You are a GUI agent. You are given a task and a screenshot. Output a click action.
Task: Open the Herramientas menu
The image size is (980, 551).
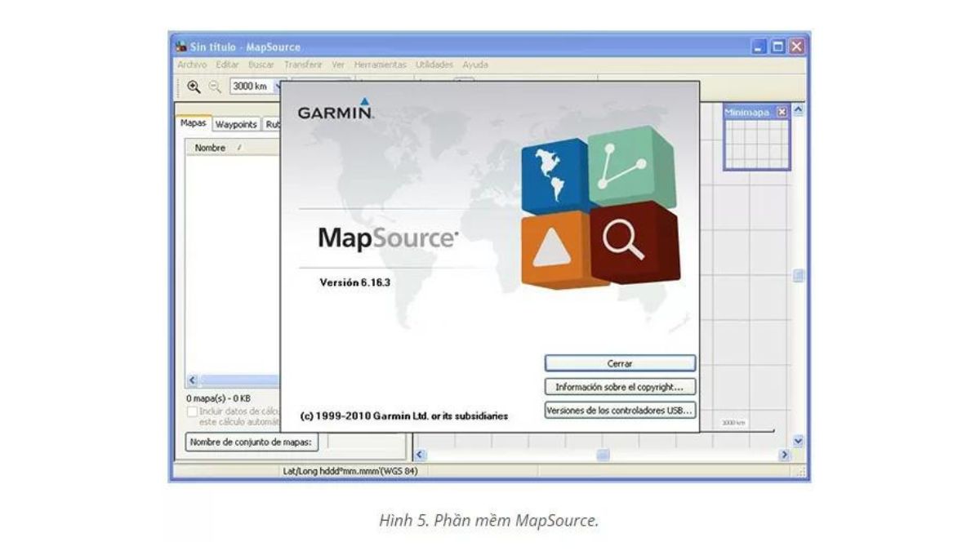(x=380, y=64)
